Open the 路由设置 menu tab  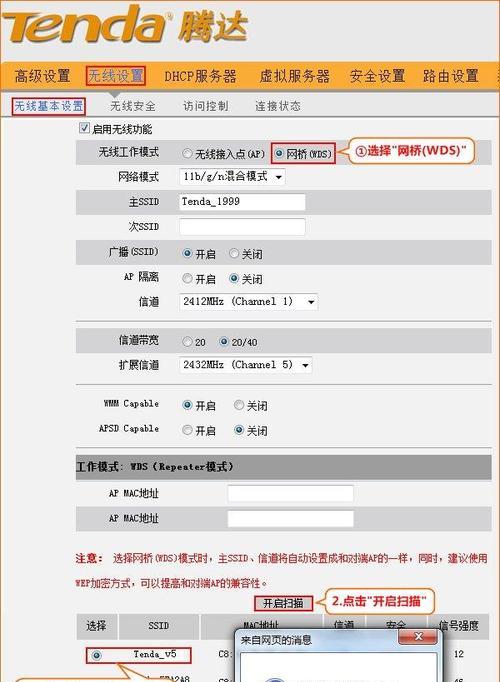point(451,76)
